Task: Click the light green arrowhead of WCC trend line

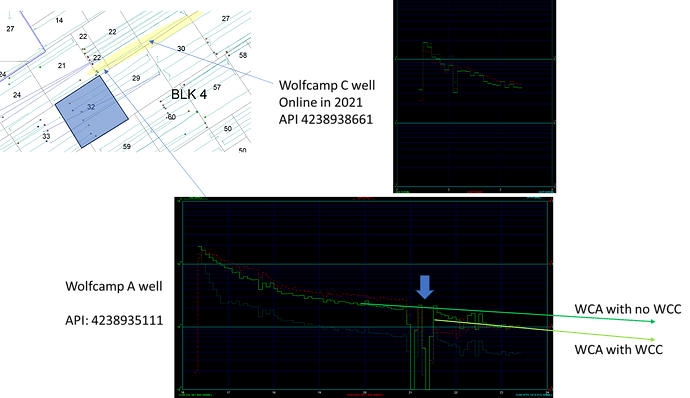Action: pyautogui.click(x=652, y=339)
